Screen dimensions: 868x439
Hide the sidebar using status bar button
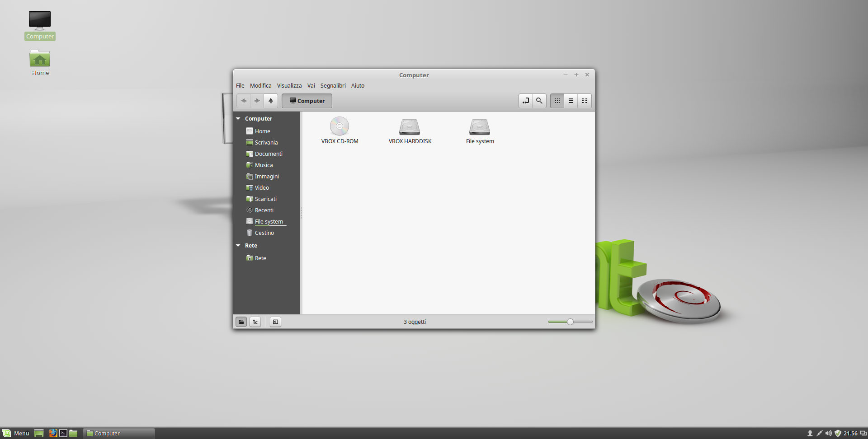(x=275, y=322)
